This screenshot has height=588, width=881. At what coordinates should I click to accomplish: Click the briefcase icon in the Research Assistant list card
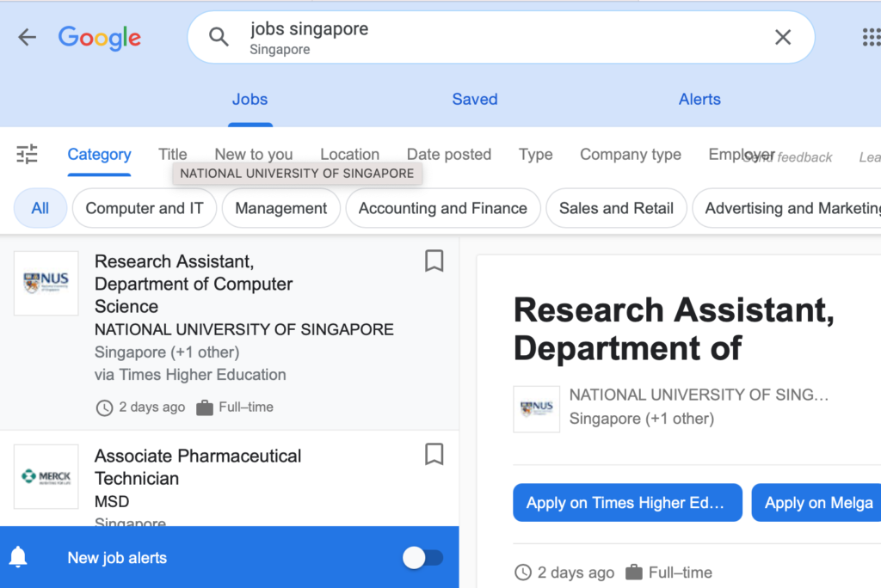(x=205, y=407)
